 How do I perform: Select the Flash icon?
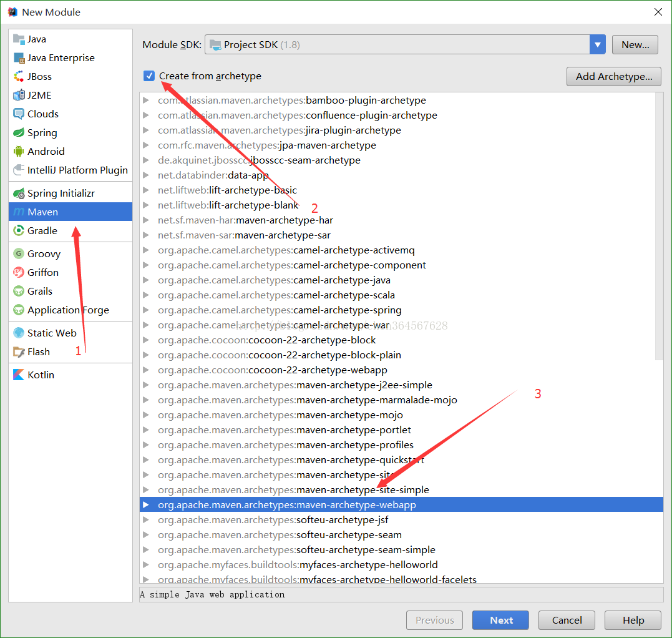19,352
